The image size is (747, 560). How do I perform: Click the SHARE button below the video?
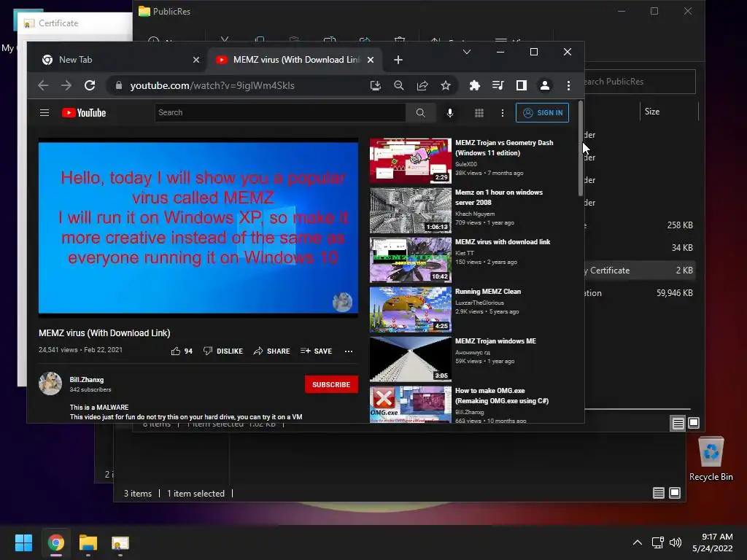271,351
